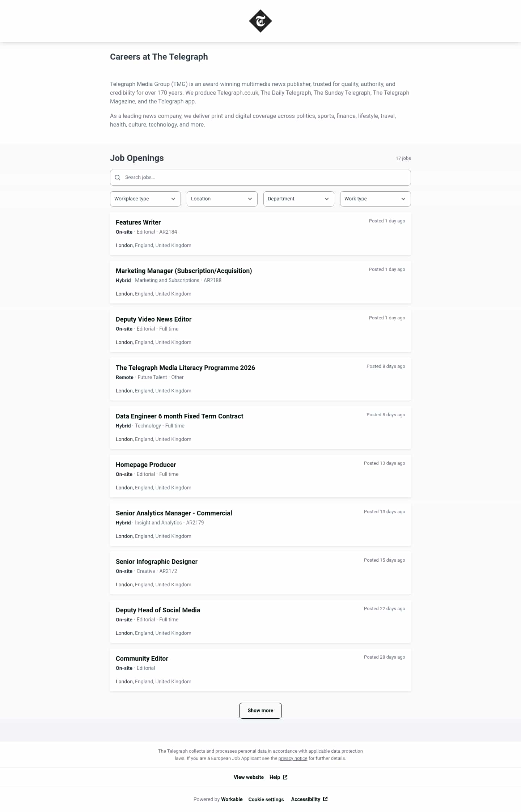Viewport: 521px width, 812px height.
Task: Expand the Work type dropdown
Action: pyautogui.click(x=375, y=199)
